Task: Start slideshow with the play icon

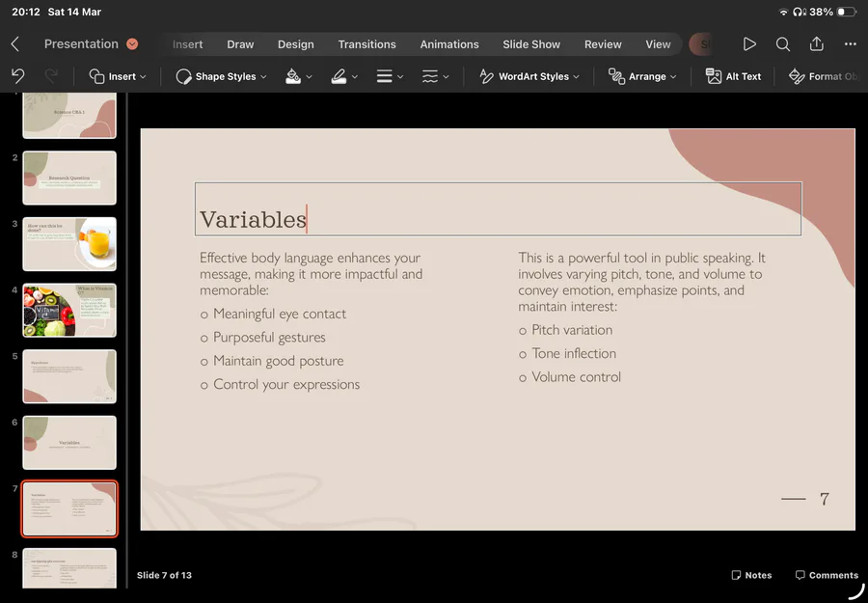Action: tap(749, 44)
